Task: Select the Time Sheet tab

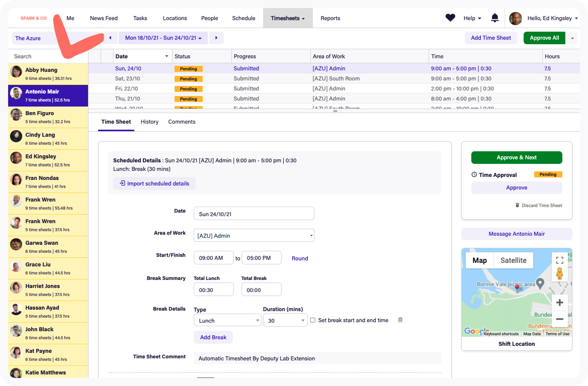Action: [x=116, y=122]
